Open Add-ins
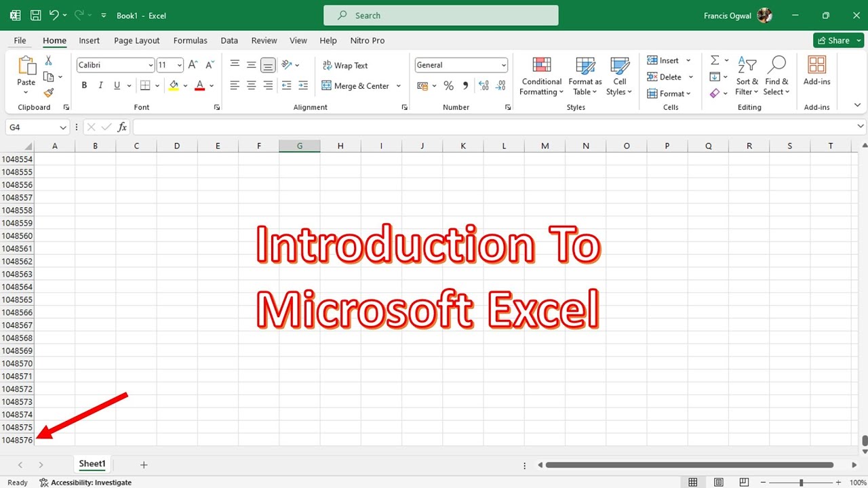The image size is (868, 488). click(816, 71)
